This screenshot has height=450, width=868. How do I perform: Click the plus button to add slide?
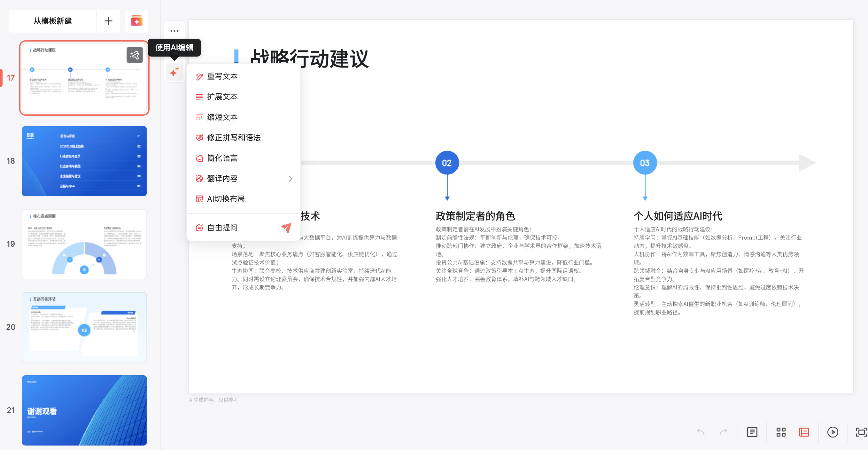pos(108,21)
